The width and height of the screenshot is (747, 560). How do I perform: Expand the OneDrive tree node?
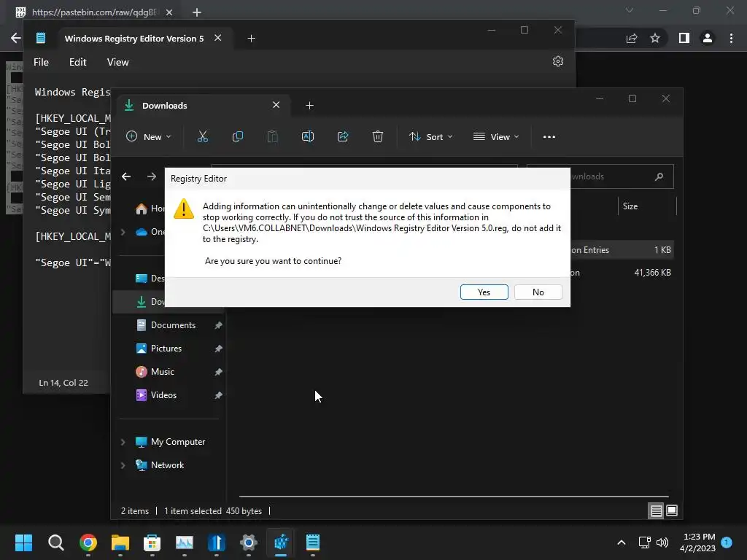pos(123,232)
